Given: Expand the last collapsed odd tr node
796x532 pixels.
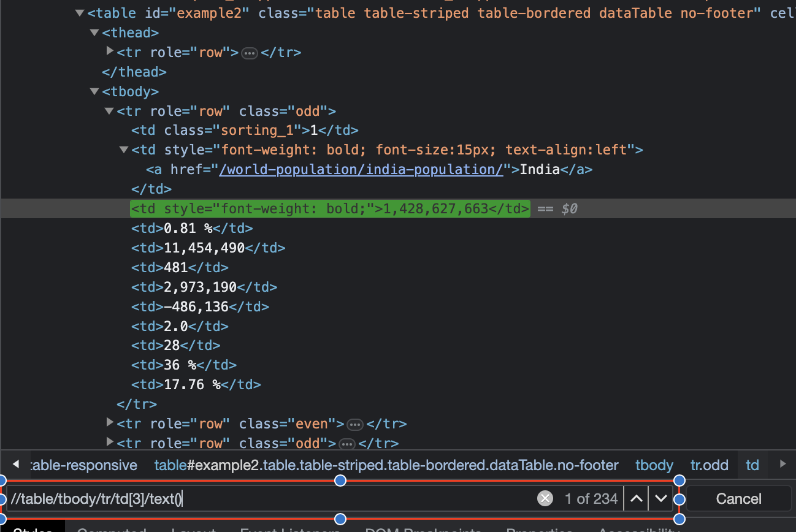Looking at the screenshot, I should [x=110, y=443].
